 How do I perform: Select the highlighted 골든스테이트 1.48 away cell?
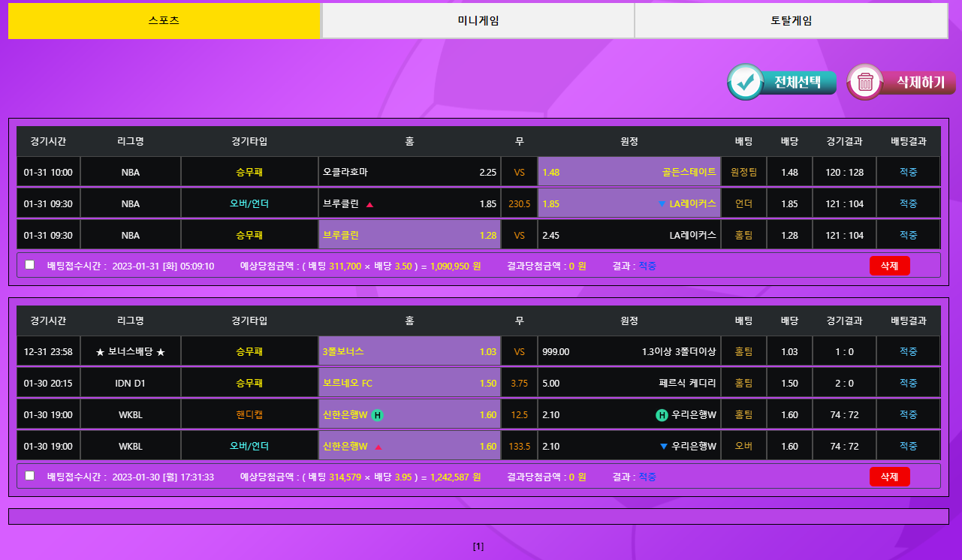click(629, 173)
